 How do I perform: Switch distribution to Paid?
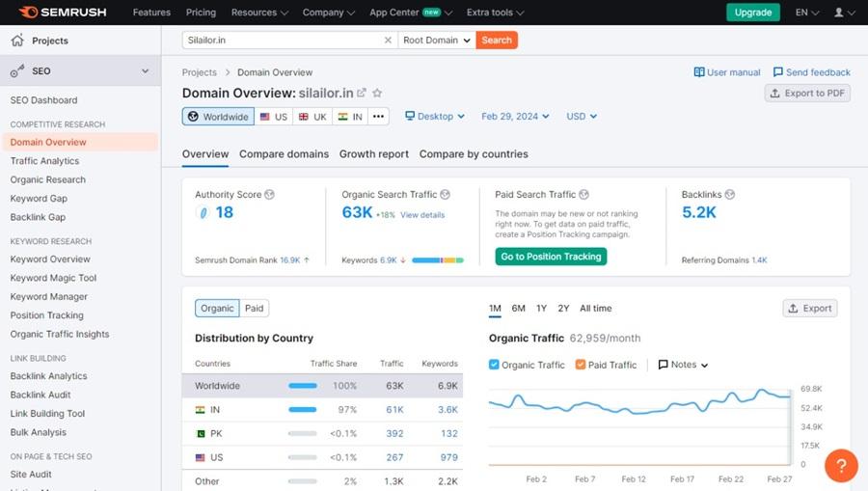254,309
